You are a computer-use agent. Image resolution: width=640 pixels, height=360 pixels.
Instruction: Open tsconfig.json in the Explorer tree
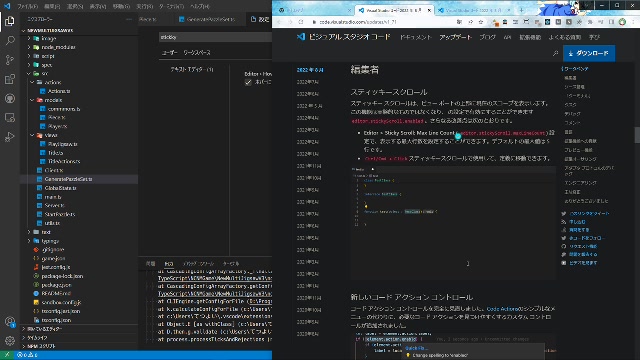coord(56,320)
